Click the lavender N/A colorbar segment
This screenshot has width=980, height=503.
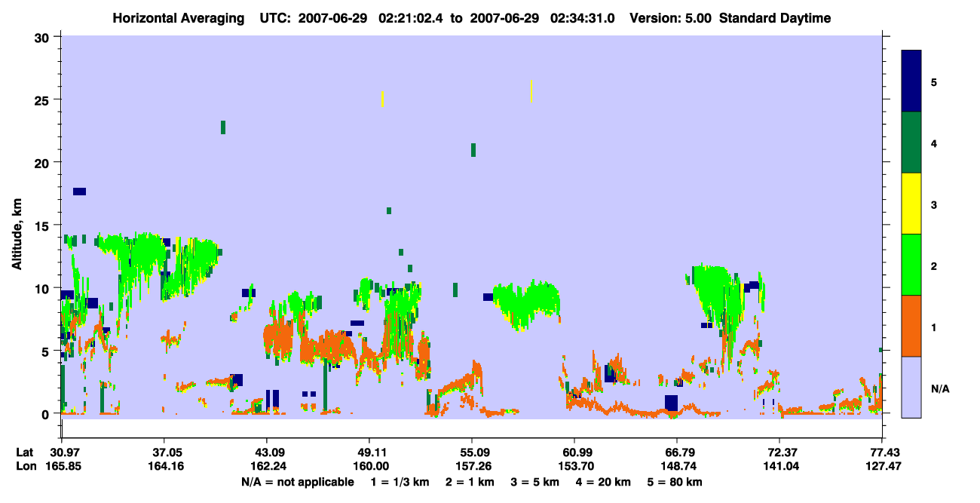(911, 387)
